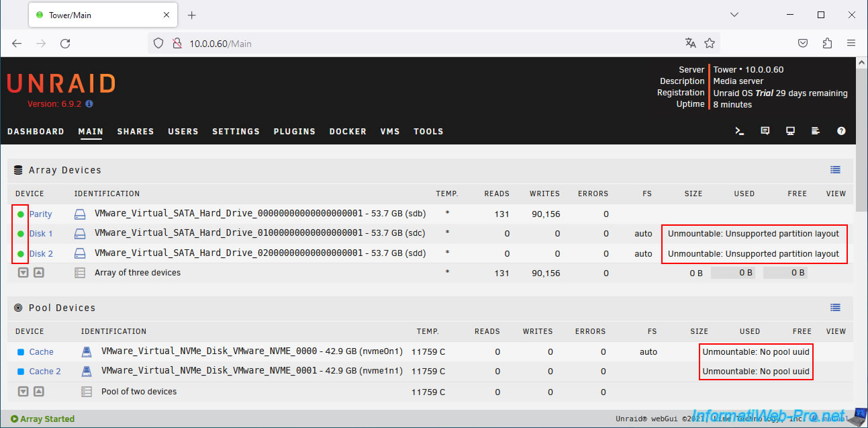Click the help question mark icon

[x=841, y=131]
